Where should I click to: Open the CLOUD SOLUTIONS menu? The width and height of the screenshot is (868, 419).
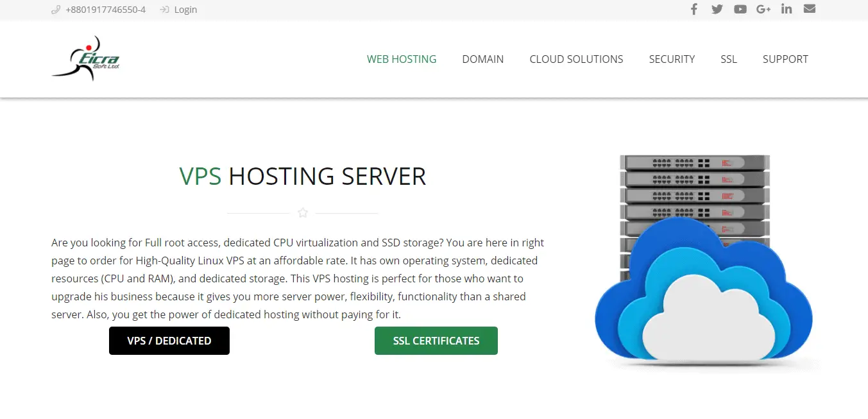pyautogui.click(x=576, y=59)
